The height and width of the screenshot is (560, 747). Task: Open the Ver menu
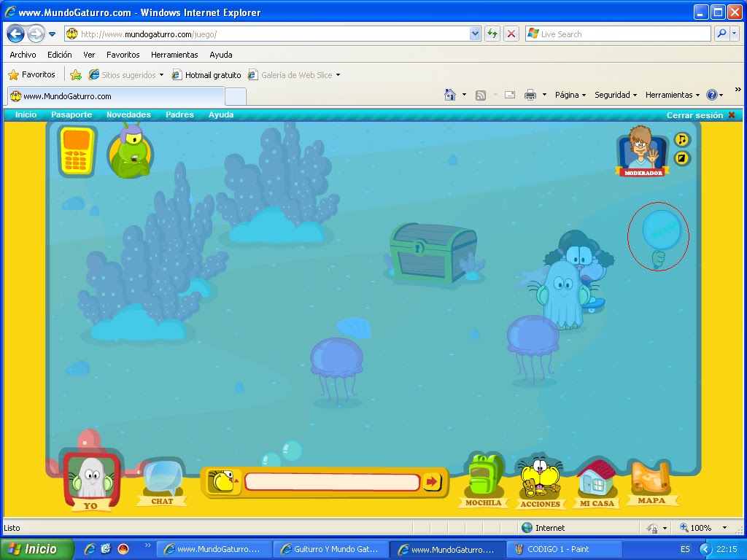[89, 55]
